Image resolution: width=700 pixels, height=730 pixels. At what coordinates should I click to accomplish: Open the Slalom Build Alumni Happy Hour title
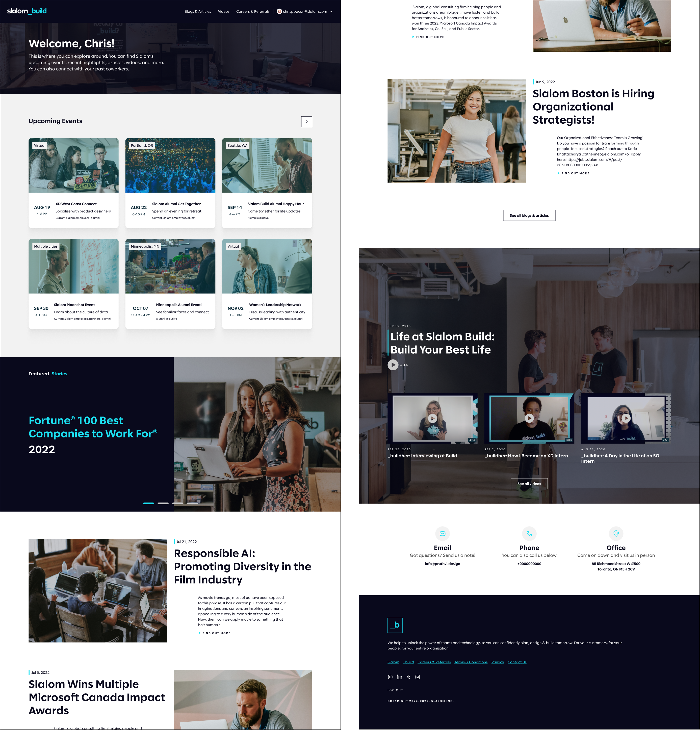(x=276, y=204)
